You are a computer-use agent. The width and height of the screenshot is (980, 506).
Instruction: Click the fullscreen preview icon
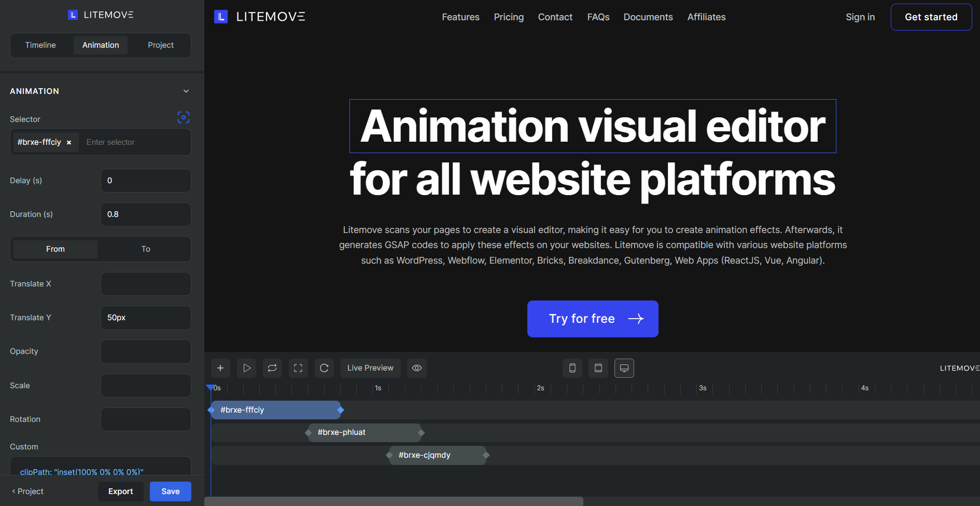coord(298,368)
